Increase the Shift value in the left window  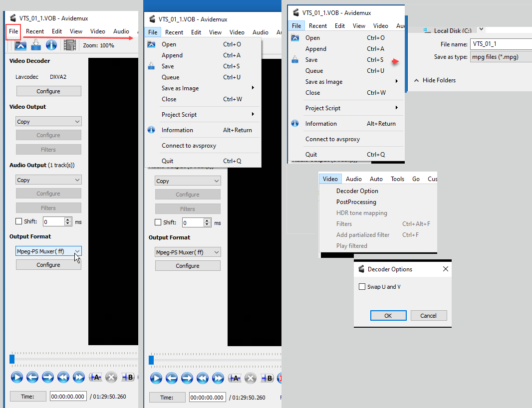point(68,219)
